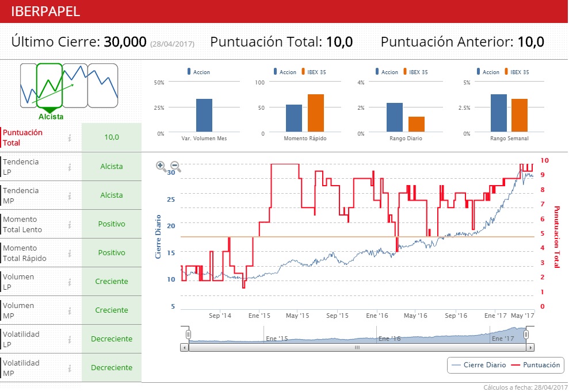Open info icon for Volatilidad MP
Image resolution: width=569 pixels, height=392 pixels.
[x=69, y=368]
